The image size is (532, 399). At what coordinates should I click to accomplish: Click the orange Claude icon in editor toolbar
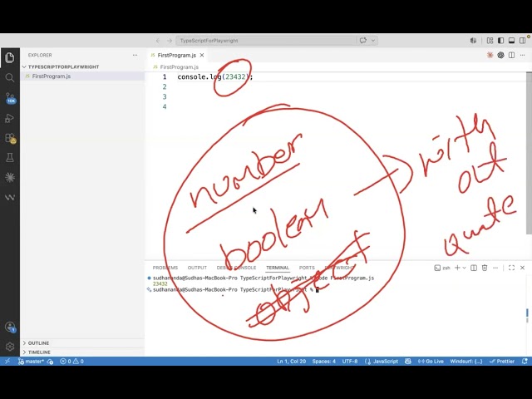point(490,55)
